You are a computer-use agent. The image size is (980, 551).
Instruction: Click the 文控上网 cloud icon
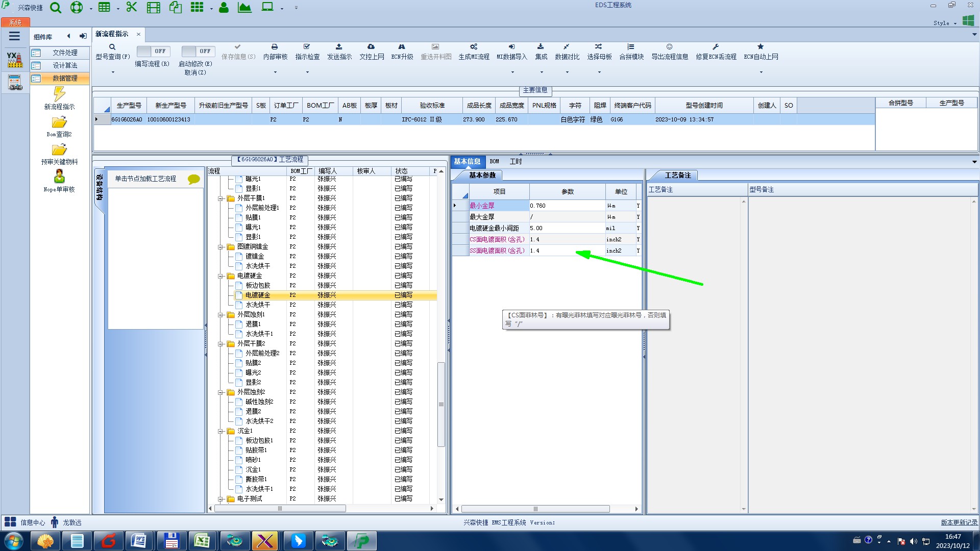coord(371,47)
